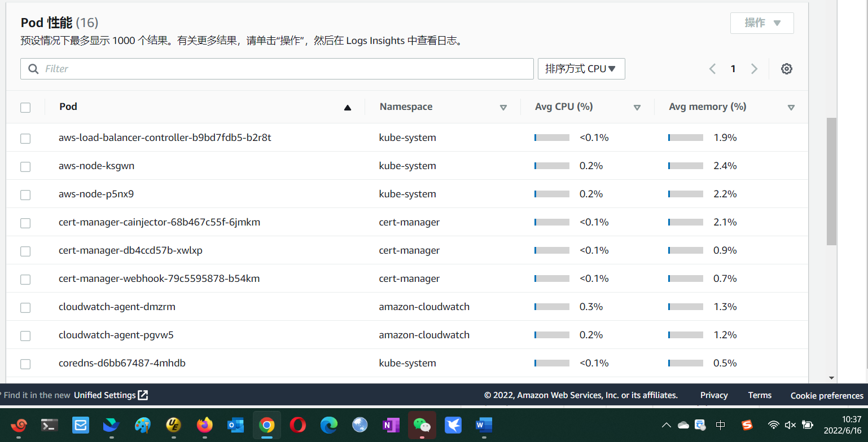Open Wi-Fi network tray icon
Viewport: 868px width, 442px height.
(774, 425)
